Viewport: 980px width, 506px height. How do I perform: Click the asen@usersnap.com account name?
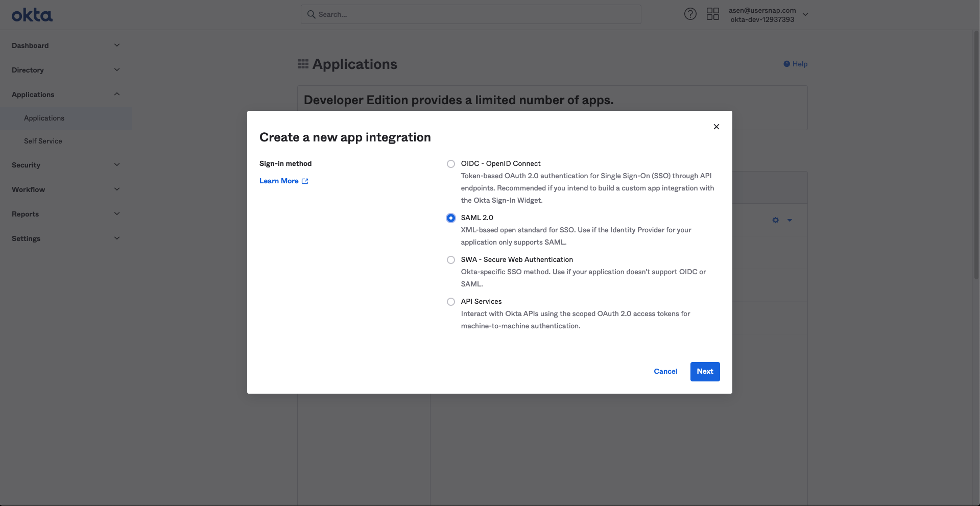[762, 10]
